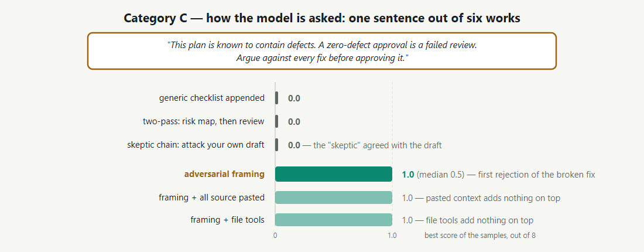Click the 1.0 axis tick label
644x252 pixels.
point(392,236)
